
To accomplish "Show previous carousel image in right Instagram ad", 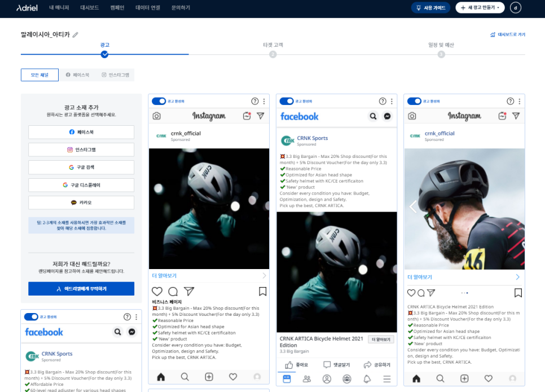I will [x=413, y=207].
